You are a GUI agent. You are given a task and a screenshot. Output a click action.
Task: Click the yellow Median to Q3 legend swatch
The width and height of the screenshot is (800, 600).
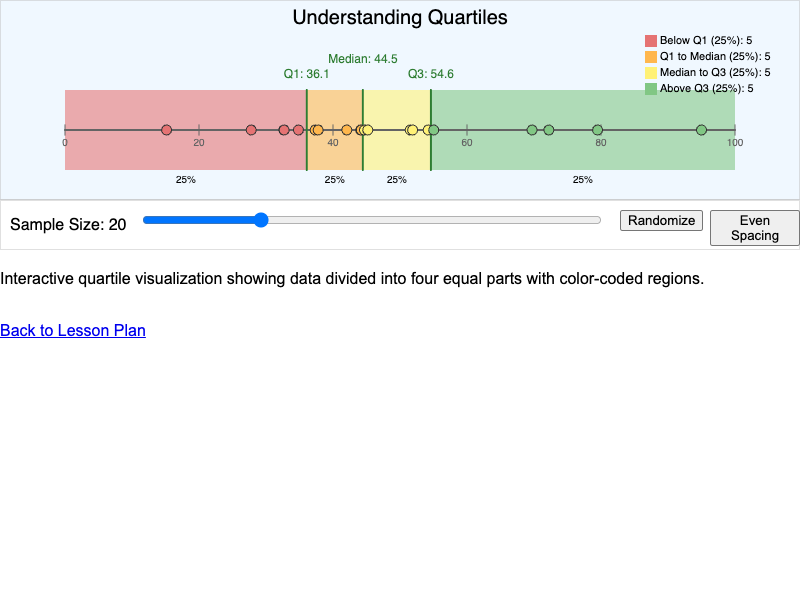[651, 72]
